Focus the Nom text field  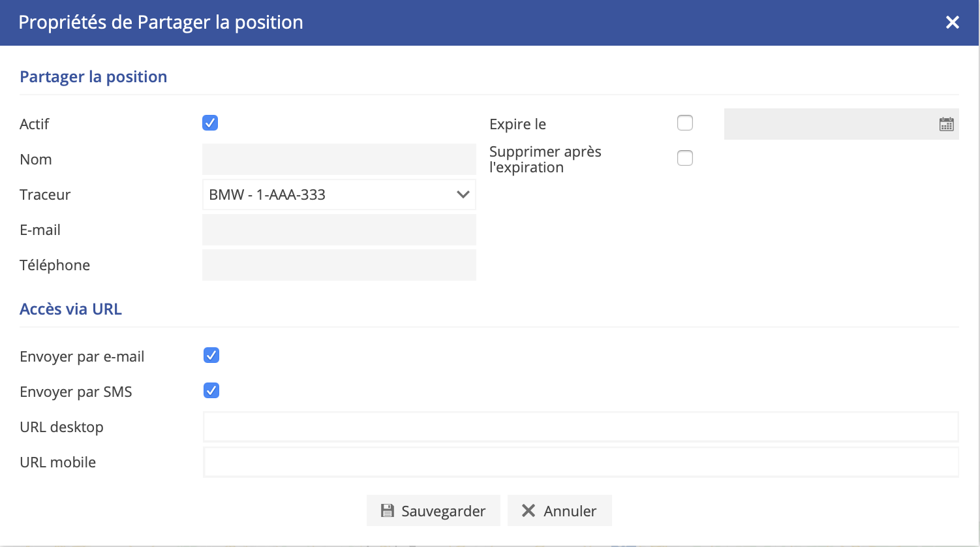pos(339,159)
